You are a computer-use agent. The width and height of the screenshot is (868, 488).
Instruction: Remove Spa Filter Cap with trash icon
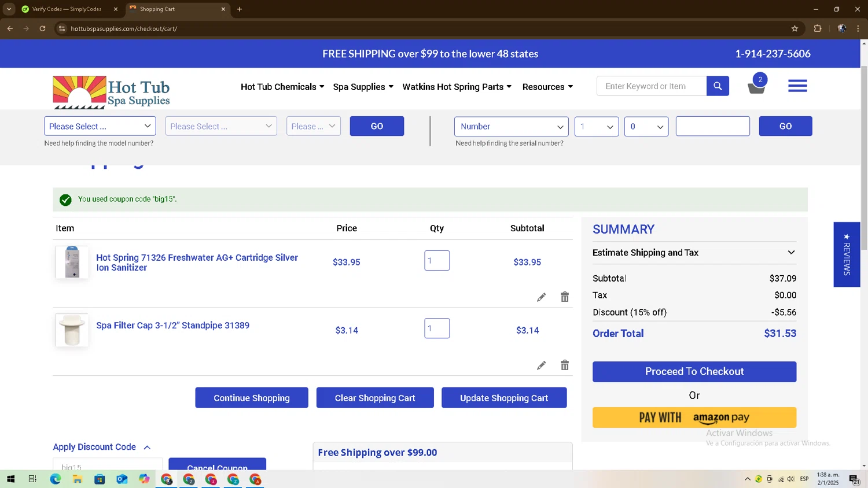click(565, 365)
